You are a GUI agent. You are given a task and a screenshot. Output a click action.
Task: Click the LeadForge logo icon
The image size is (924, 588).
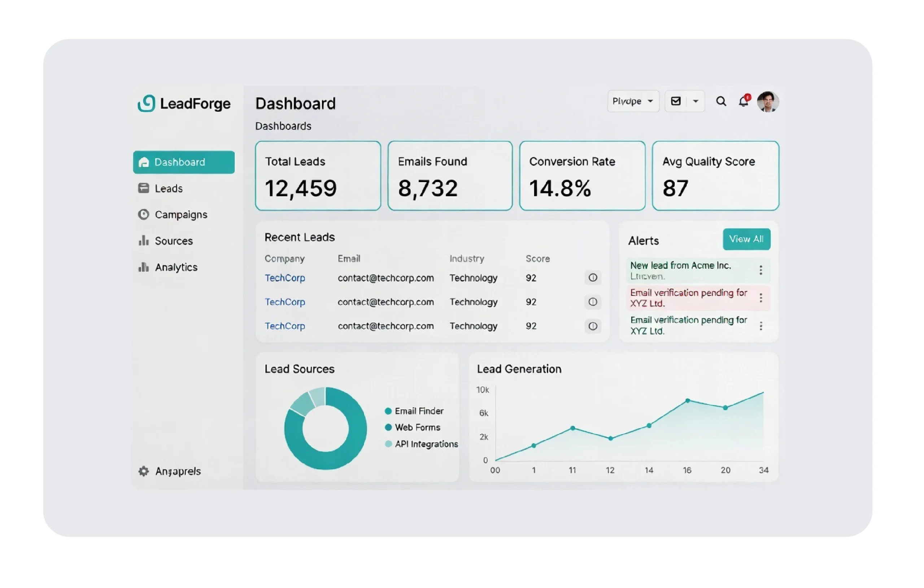coord(146,103)
